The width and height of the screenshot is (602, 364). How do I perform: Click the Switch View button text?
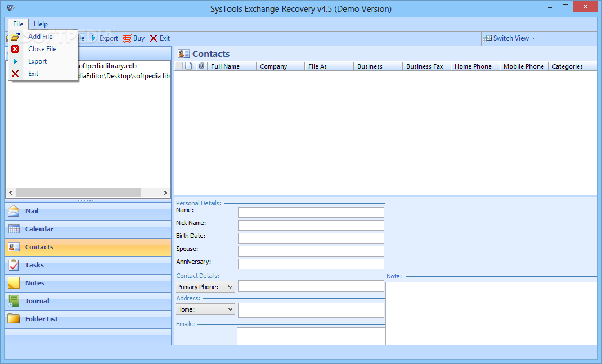(x=511, y=38)
